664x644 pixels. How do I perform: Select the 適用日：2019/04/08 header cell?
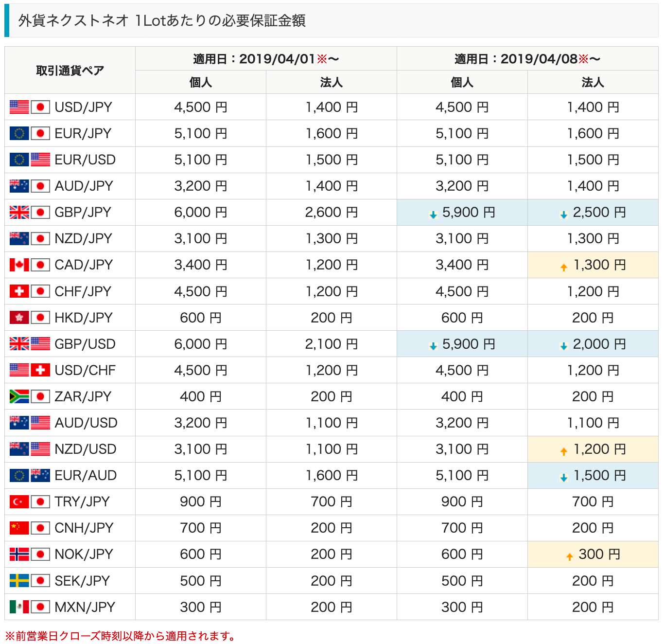(527, 59)
